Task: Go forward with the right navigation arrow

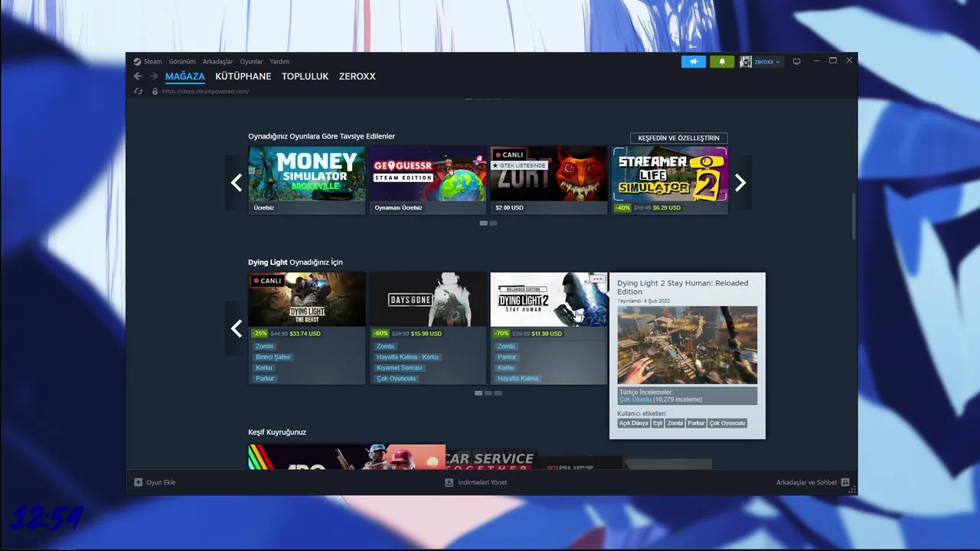Action: click(x=154, y=77)
